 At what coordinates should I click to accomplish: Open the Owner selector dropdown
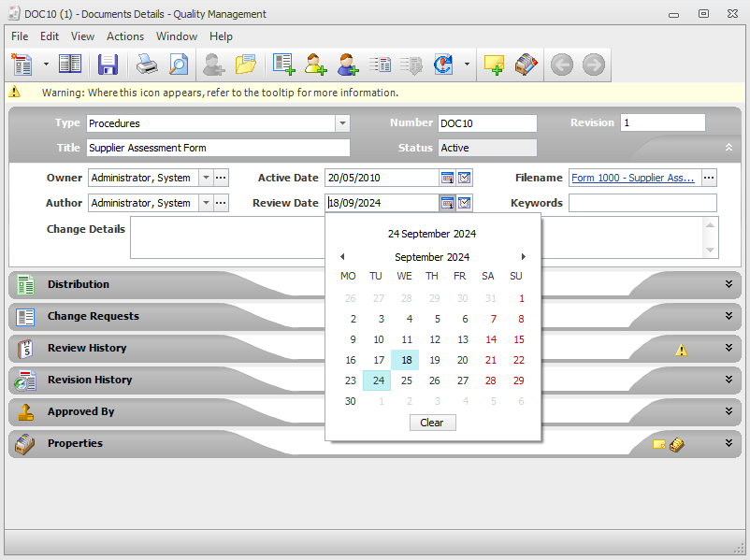click(x=206, y=178)
